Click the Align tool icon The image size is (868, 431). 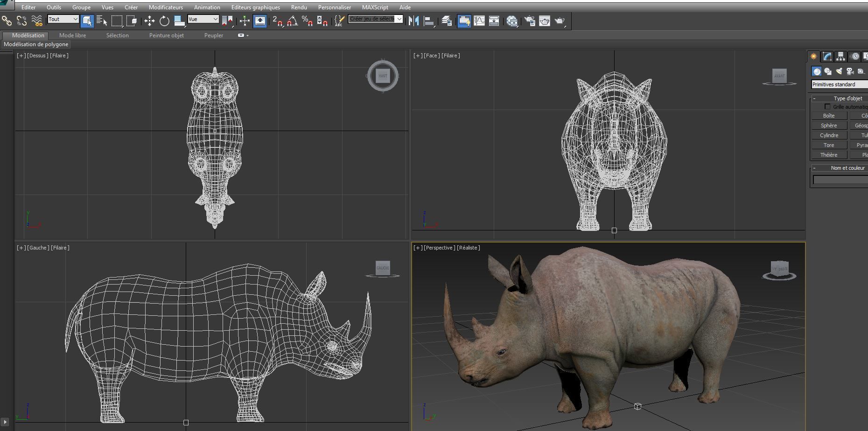(429, 21)
